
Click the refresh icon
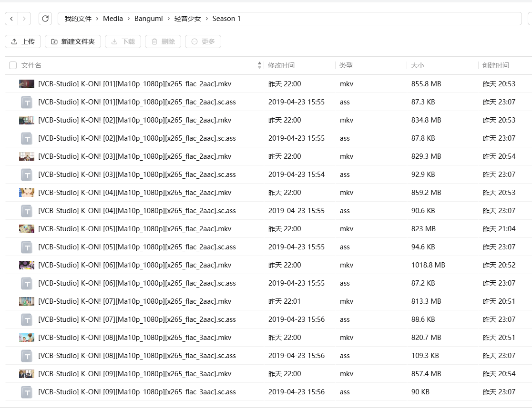(x=45, y=19)
